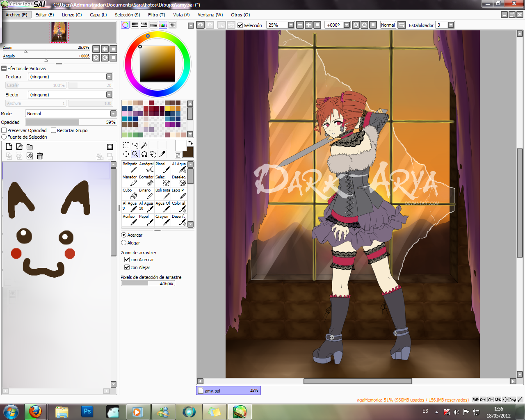Adjust the Opacidad slider
Viewport: 525px width, 420px height.
tap(71, 122)
